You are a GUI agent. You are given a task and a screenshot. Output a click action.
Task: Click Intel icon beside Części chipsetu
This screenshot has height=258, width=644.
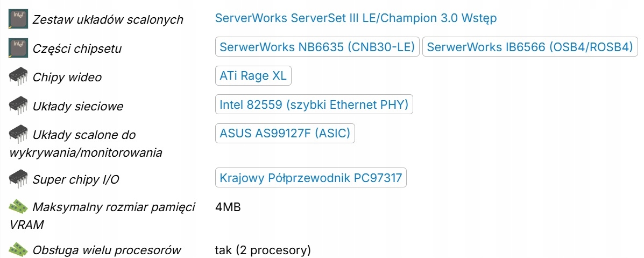19,48
